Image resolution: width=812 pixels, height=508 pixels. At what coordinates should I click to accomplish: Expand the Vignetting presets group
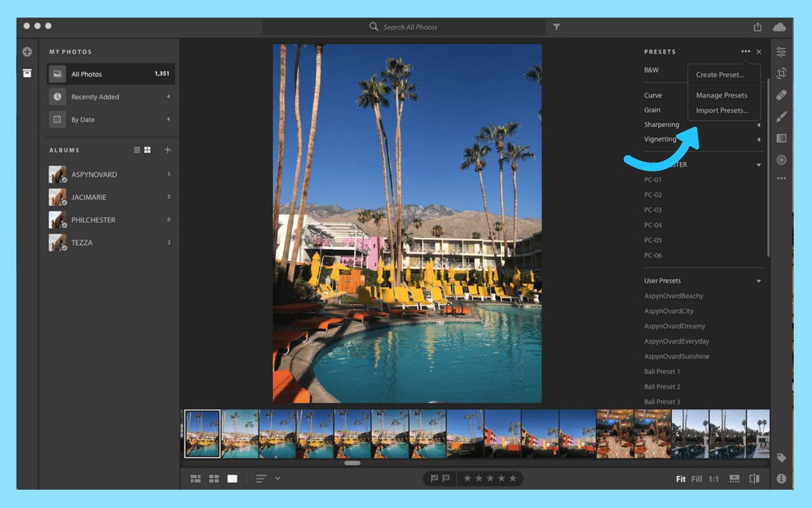click(660, 139)
